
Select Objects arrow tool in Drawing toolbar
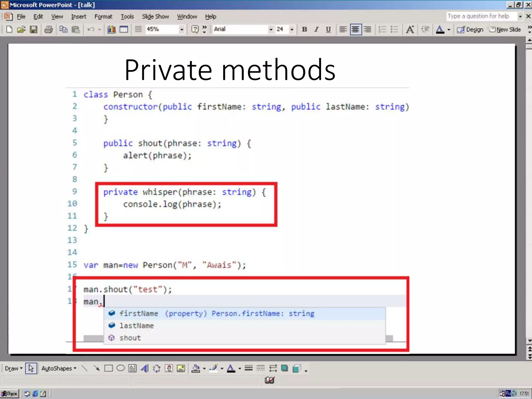click(31, 368)
